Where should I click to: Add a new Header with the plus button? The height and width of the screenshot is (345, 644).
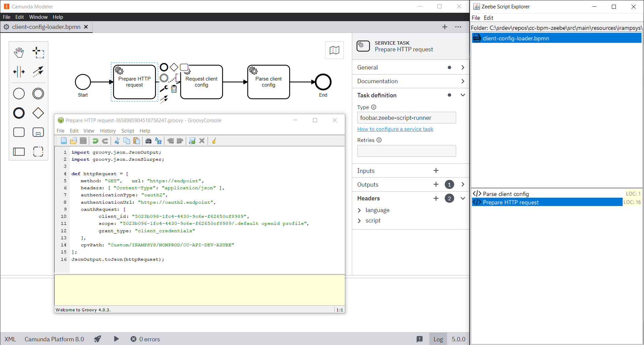pos(436,198)
